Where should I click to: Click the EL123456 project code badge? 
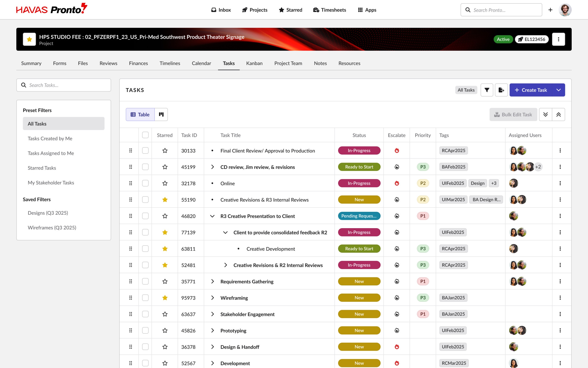pos(531,39)
